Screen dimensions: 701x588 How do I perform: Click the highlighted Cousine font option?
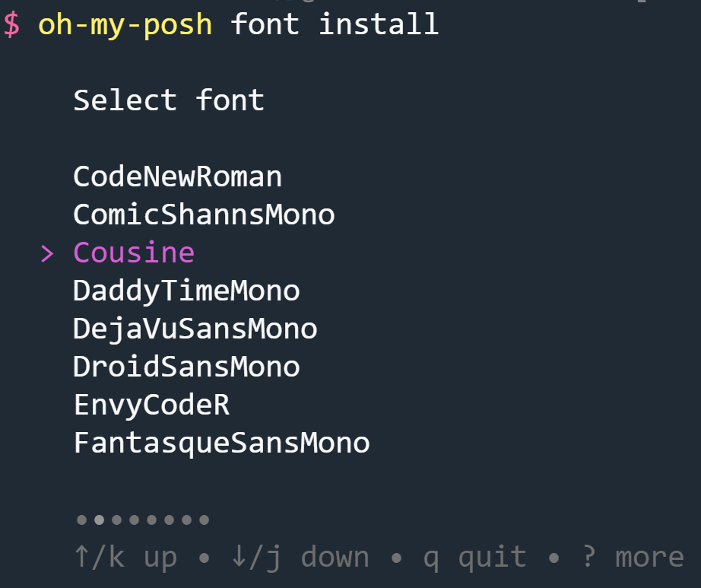point(134,253)
